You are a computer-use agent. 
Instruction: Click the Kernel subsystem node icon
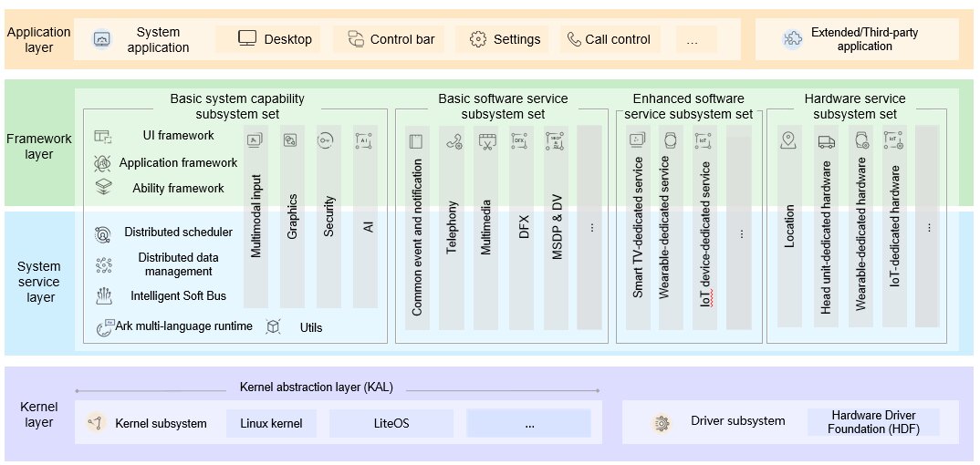(x=96, y=423)
